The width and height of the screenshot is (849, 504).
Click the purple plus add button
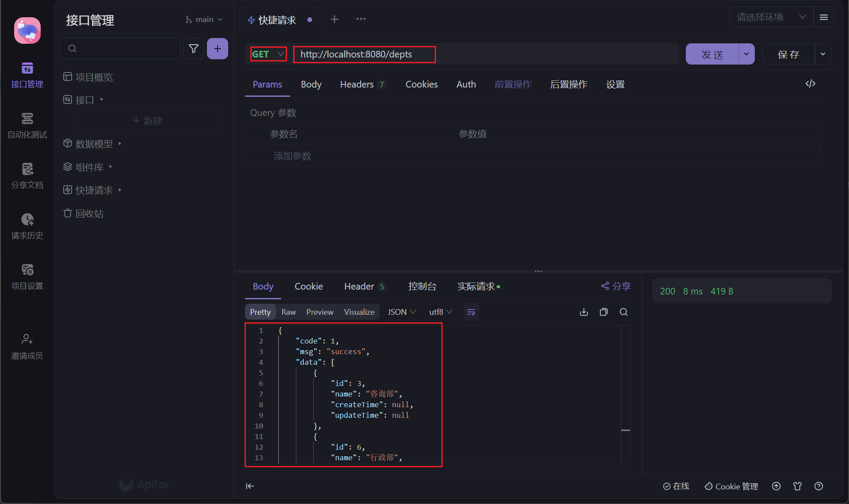[x=217, y=49]
